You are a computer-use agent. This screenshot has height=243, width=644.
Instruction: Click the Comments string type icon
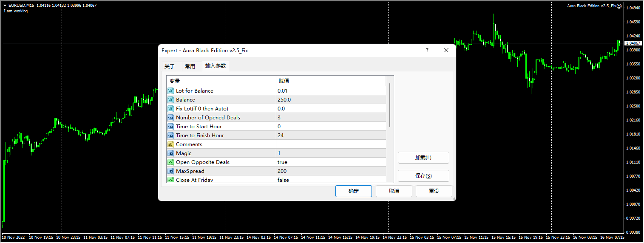pyautogui.click(x=171, y=144)
